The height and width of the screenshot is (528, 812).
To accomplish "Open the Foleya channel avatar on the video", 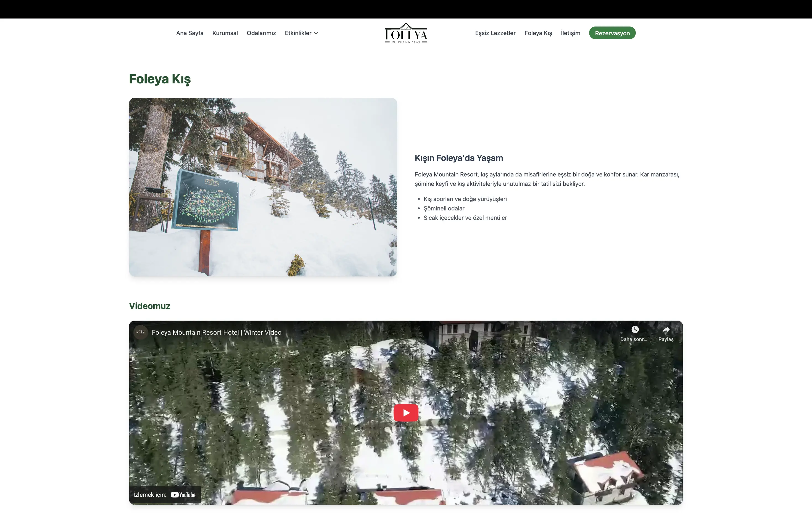I will [141, 332].
